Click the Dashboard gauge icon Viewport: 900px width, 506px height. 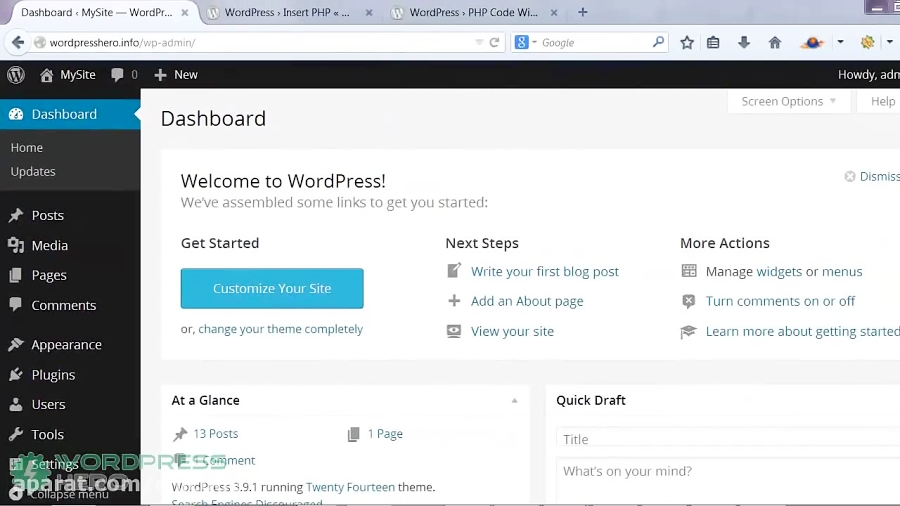point(16,114)
